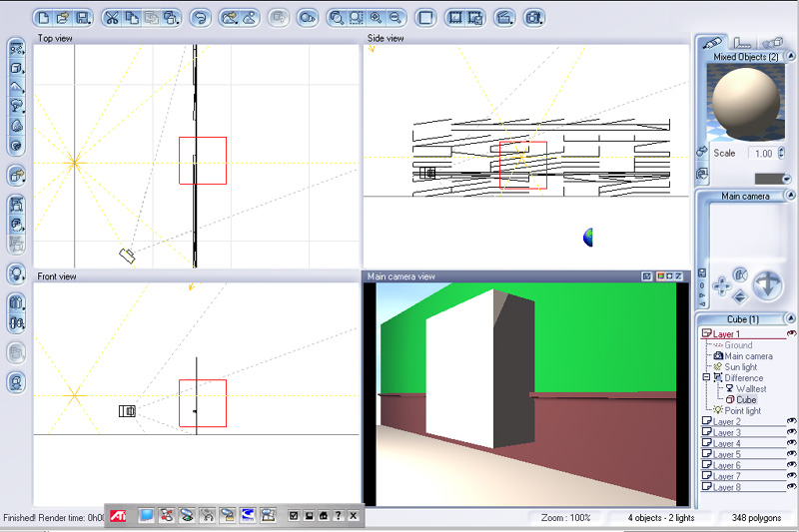Collapse the Mixed Objects material panel
799x532 pixels.
(789, 58)
